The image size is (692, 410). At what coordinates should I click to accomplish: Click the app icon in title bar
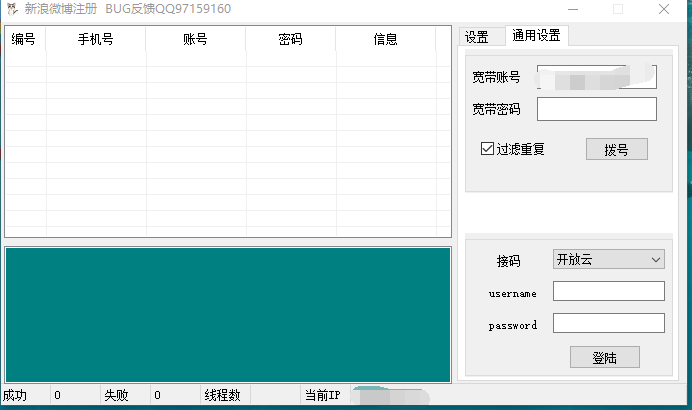11,9
